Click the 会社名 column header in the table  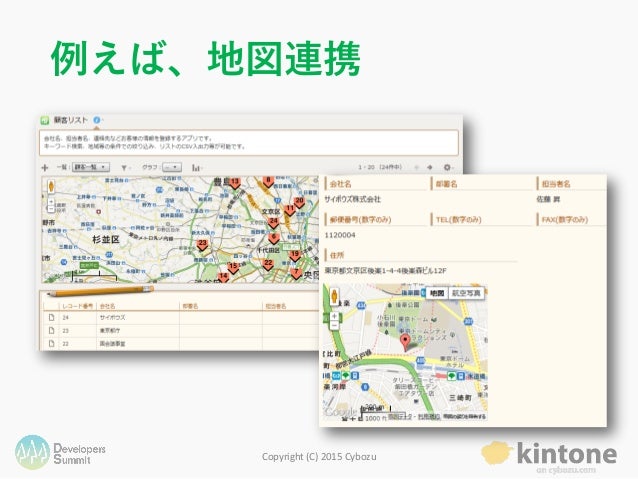[x=107, y=306]
